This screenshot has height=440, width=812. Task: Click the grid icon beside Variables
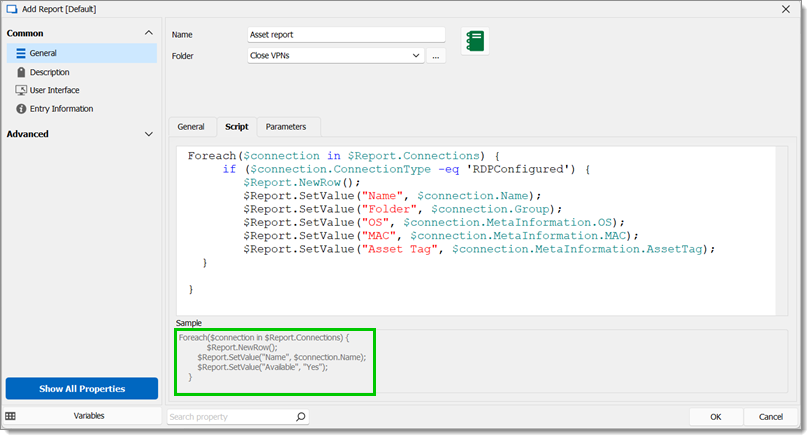[10, 416]
